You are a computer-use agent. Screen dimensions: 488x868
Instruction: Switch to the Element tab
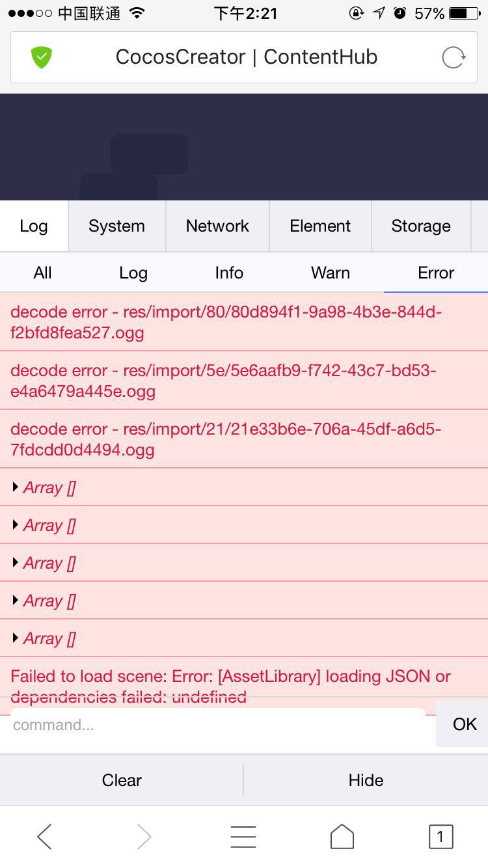[x=320, y=226]
